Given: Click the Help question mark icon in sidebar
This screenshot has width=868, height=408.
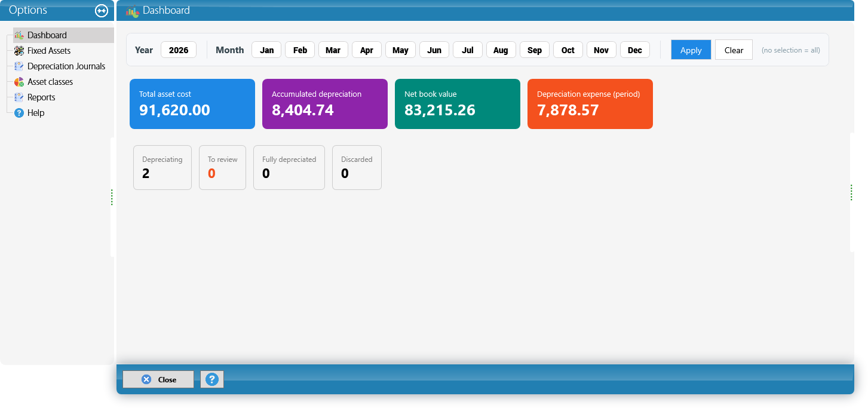Looking at the screenshot, I should tap(19, 113).
